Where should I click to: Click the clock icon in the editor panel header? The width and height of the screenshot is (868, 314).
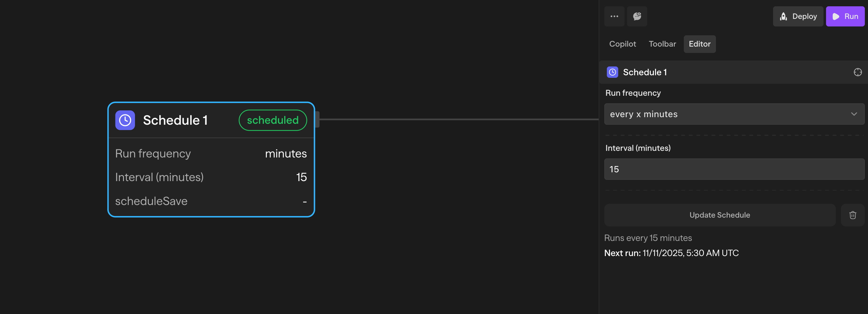[612, 72]
